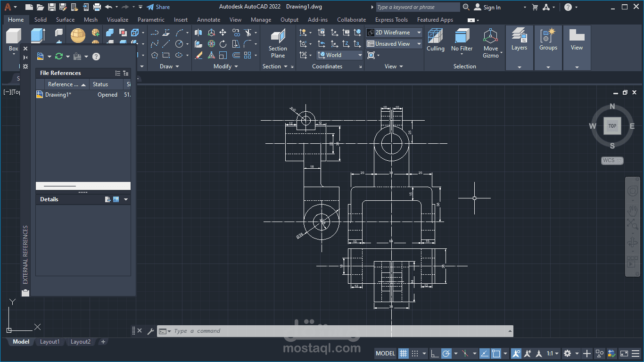Toggle 2D Object Snap in status bar

tap(496, 354)
